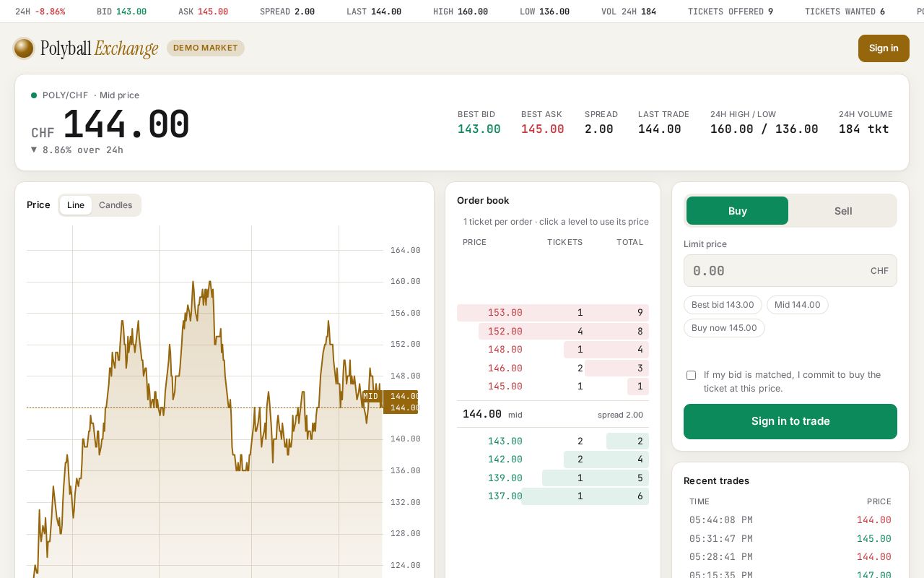This screenshot has width=924, height=578.
Task: Click the Best bid 143.00 chip
Action: 723,305
